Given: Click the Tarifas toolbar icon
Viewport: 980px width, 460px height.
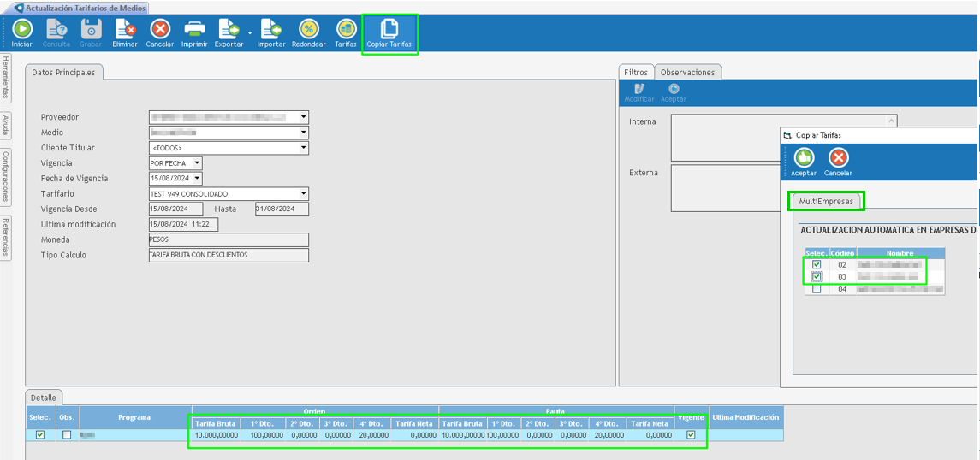Looking at the screenshot, I should click(x=345, y=33).
